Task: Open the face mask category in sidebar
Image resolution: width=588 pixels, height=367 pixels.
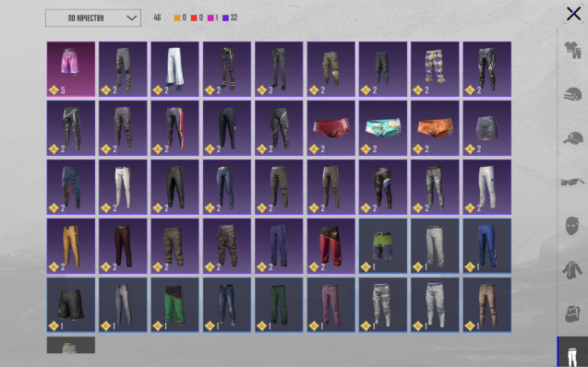Action: coord(572,226)
